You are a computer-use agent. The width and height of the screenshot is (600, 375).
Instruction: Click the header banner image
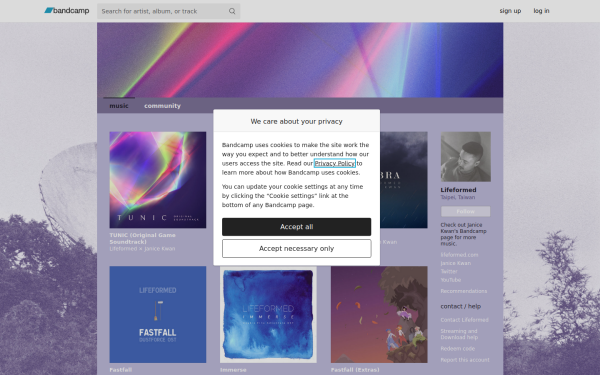[300, 60]
